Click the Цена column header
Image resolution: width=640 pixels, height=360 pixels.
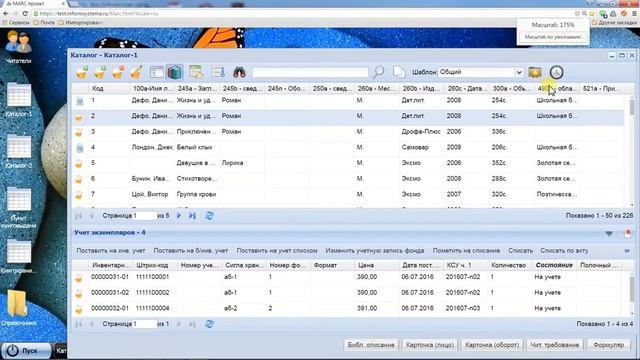(377, 265)
